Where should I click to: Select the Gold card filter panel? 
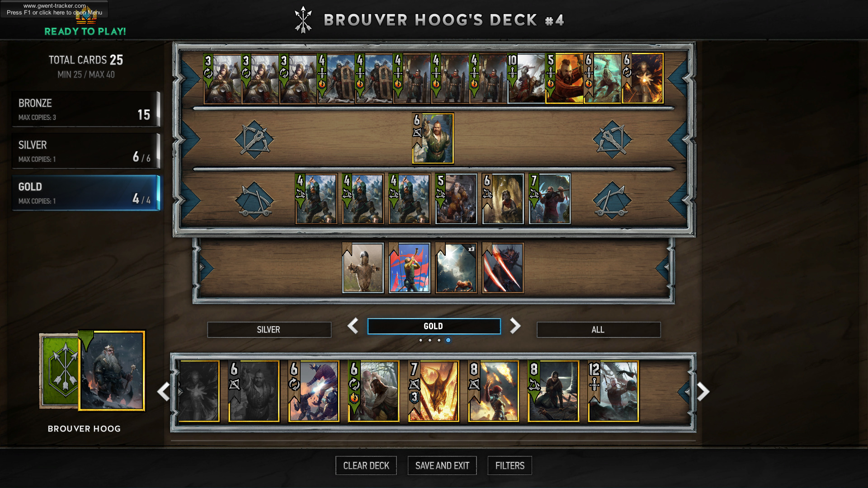86,193
